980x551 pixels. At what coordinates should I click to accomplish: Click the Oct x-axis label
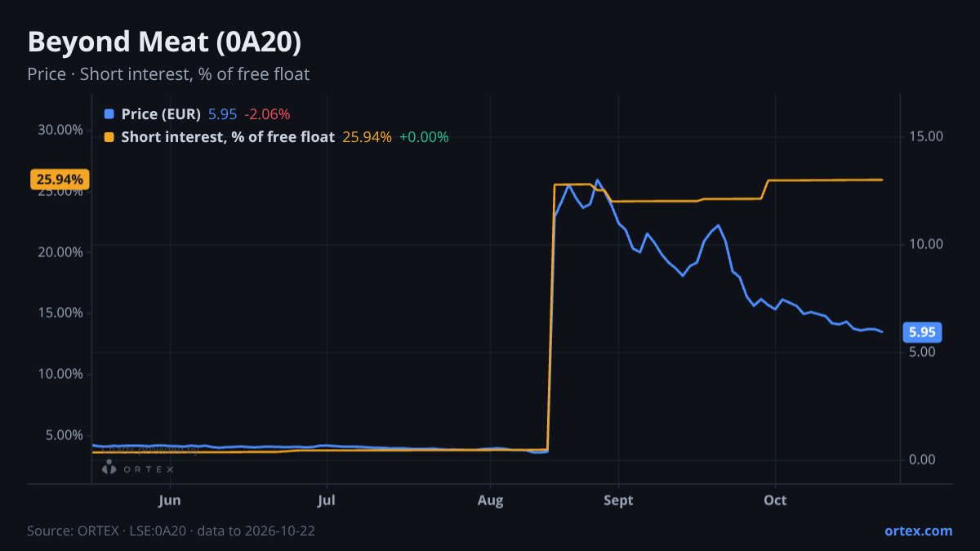[x=775, y=500]
